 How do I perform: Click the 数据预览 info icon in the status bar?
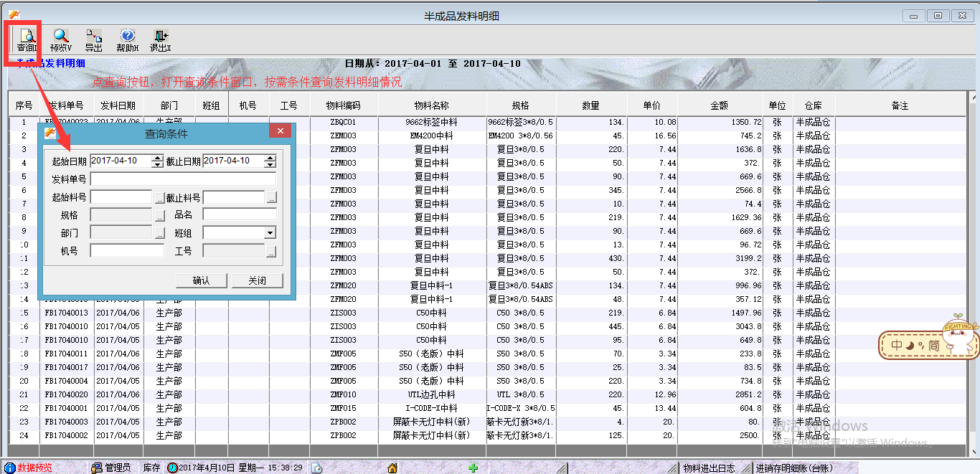[x=10, y=468]
